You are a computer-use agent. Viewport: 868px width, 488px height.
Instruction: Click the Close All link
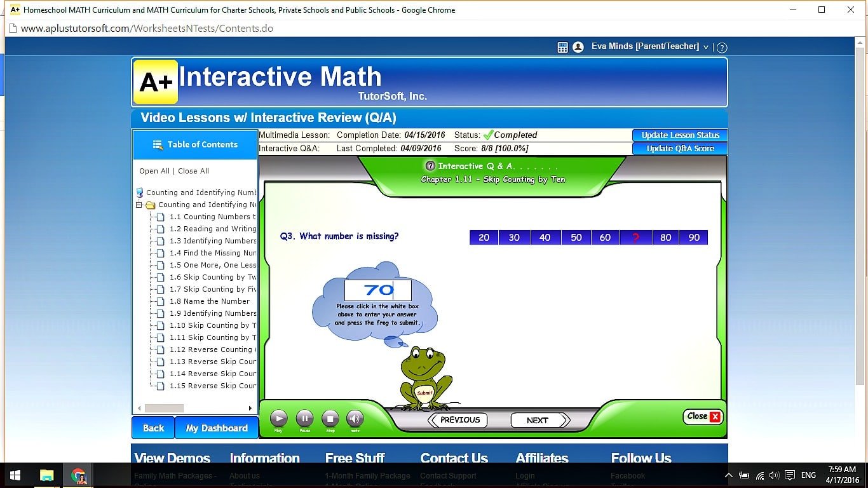tap(193, 171)
